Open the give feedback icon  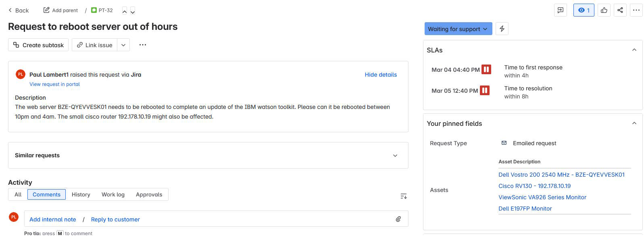pyautogui.click(x=560, y=10)
